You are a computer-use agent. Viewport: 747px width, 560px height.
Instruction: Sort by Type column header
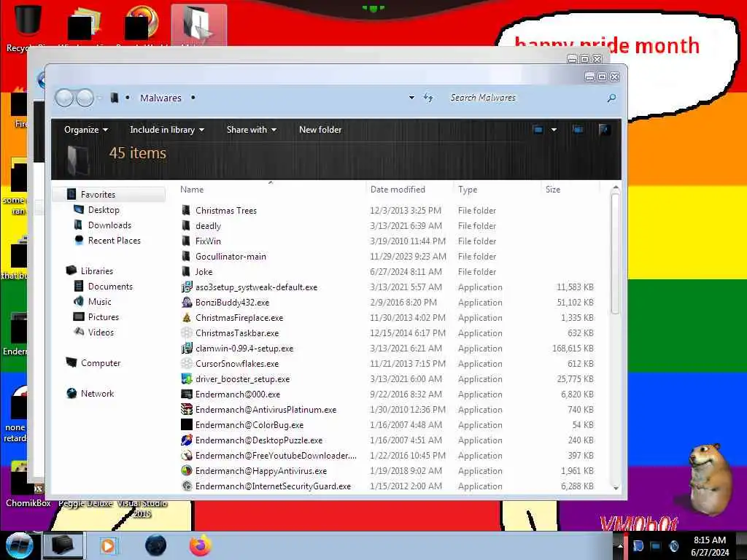click(x=468, y=190)
